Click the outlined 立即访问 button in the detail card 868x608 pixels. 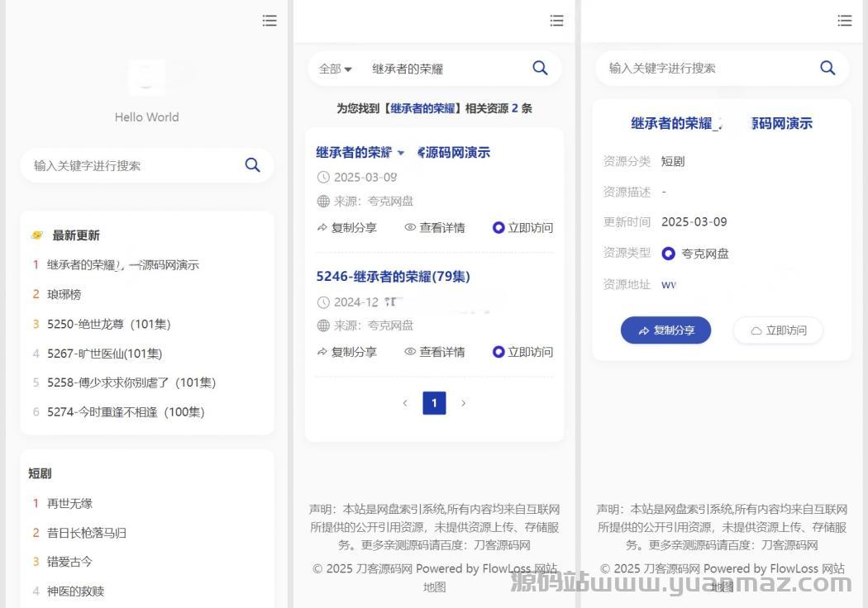pos(778,330)
